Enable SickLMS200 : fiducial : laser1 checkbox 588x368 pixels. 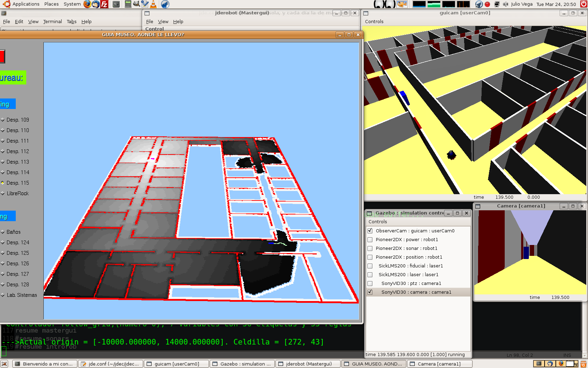370,266
